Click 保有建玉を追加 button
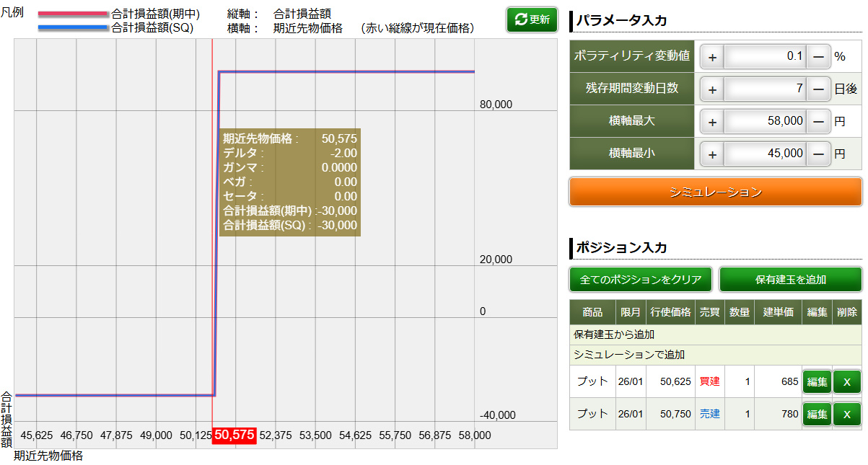Image resolution: width=868 pixels, height=465 pixels. pos(790,279)
